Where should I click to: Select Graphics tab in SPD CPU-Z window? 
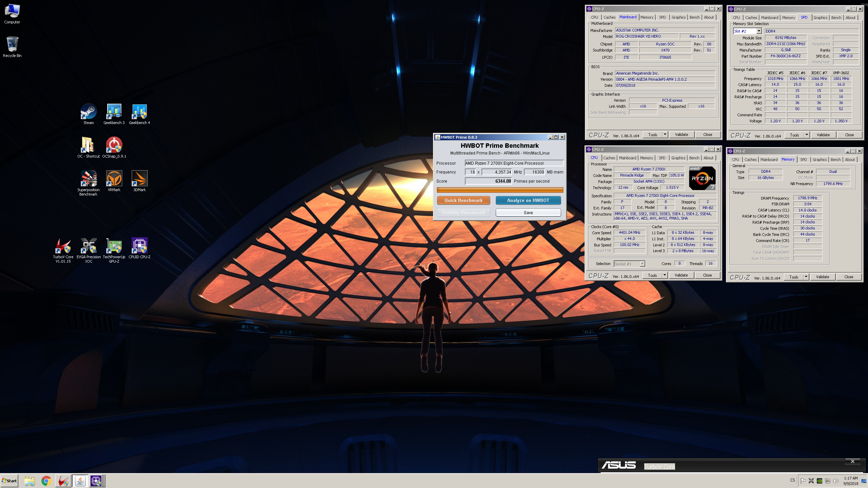pyautogui.click(x=820, y=18)
